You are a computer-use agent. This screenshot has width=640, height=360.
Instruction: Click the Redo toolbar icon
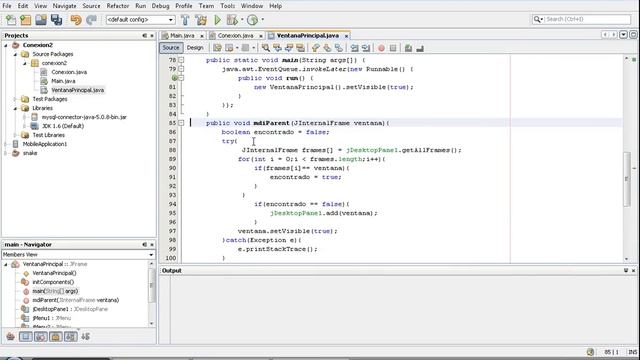[91, 20]
